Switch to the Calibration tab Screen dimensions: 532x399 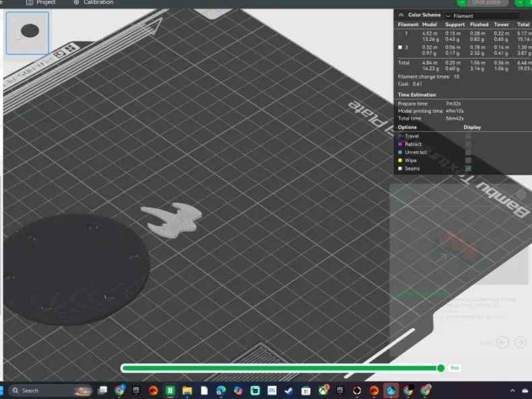pyautogui.click(x=94, y=3)
